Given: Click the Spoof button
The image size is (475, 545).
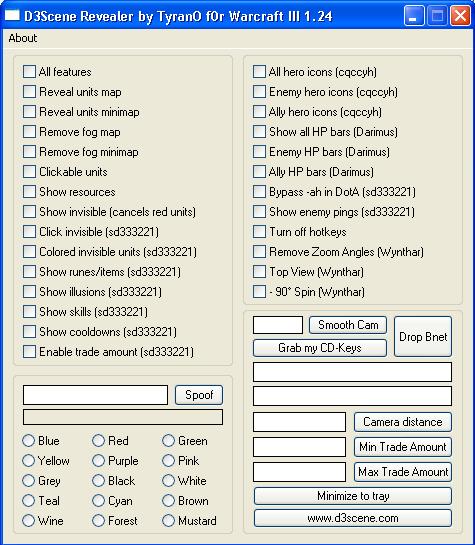Looking at the screenshot, I should coord(199,395).
